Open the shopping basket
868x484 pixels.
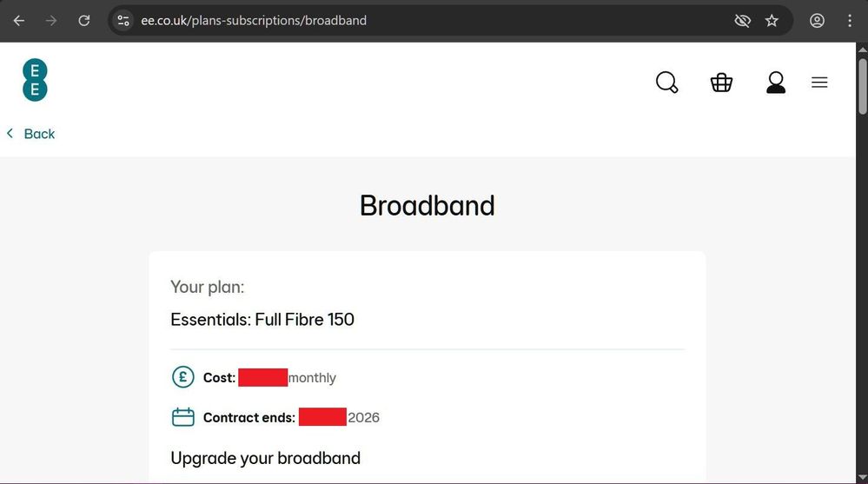(721, 83)
